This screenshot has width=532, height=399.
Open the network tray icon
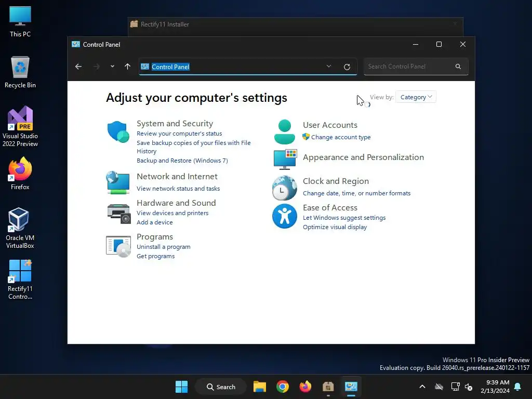[x=455, y=387]
